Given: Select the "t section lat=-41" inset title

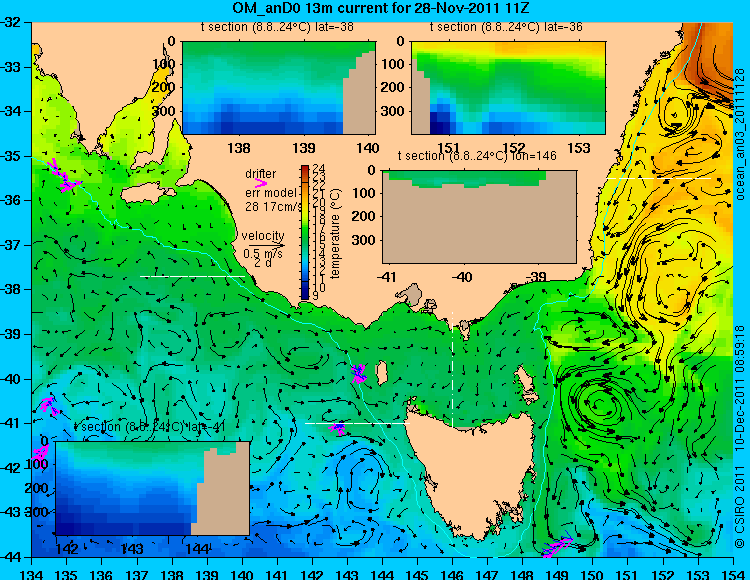Looking at the screenshot, I should (150, 427).
